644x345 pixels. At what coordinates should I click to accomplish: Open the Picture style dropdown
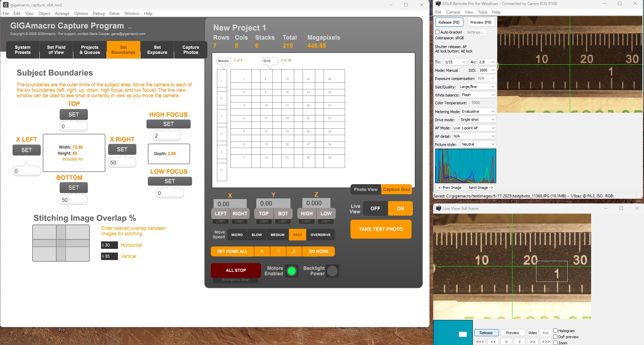click(478, 144)
